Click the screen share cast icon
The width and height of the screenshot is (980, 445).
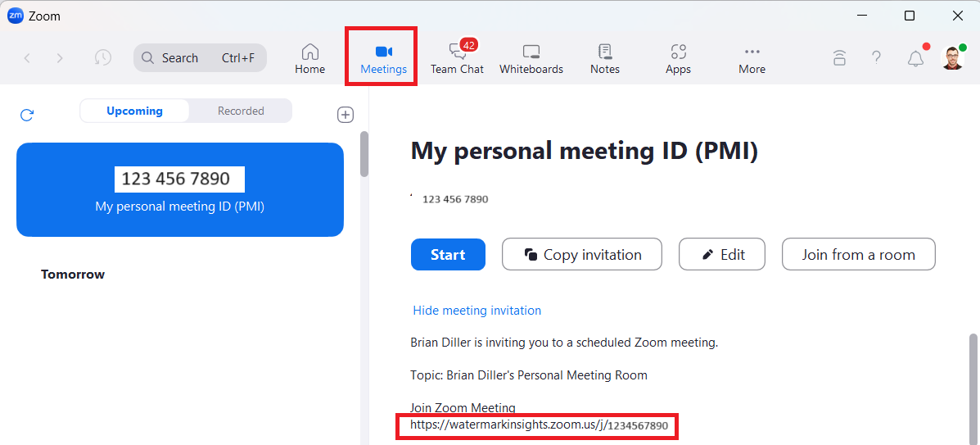[839, 57]
